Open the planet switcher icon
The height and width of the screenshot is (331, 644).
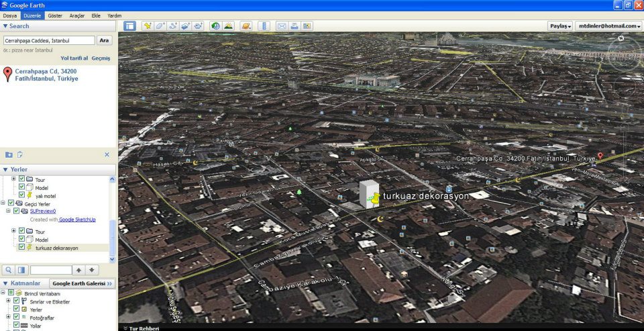246,26
